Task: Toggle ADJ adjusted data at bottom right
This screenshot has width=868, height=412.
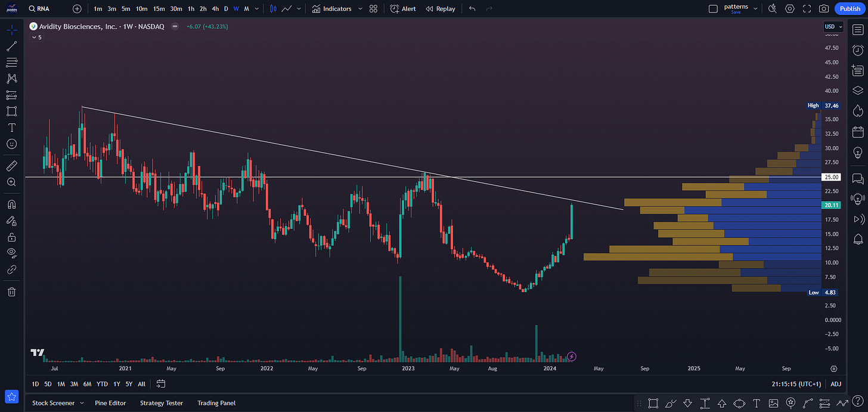Action: 836,384
